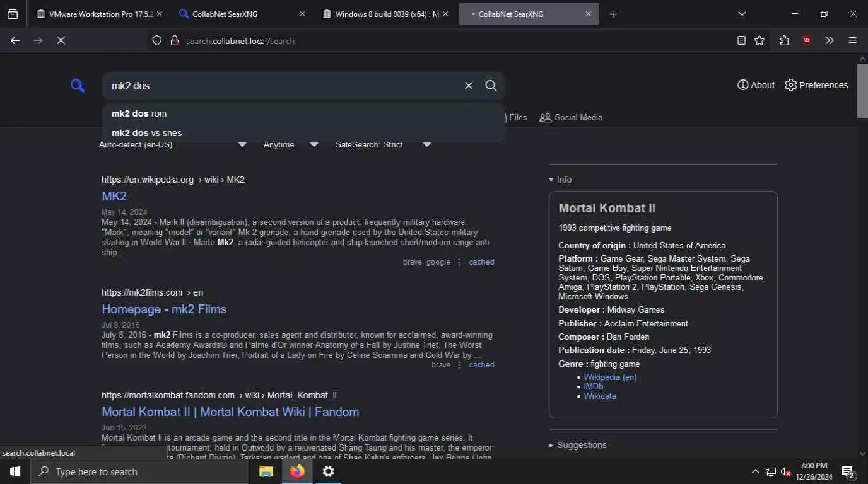Open the Wikipedia (en) infobox link
Image resolution: width=868 pixels, height=484 pixels.
[x=610, y=377]
